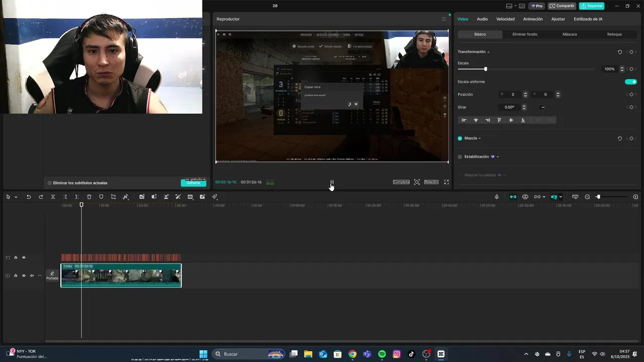
Task: Collapse the Transformación section
Action: point(488,52)
